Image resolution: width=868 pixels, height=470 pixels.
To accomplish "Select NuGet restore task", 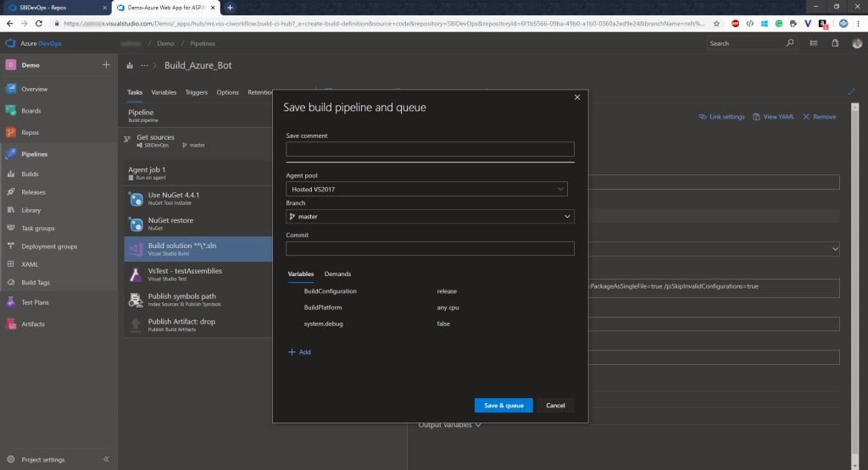I will point(198,224).
